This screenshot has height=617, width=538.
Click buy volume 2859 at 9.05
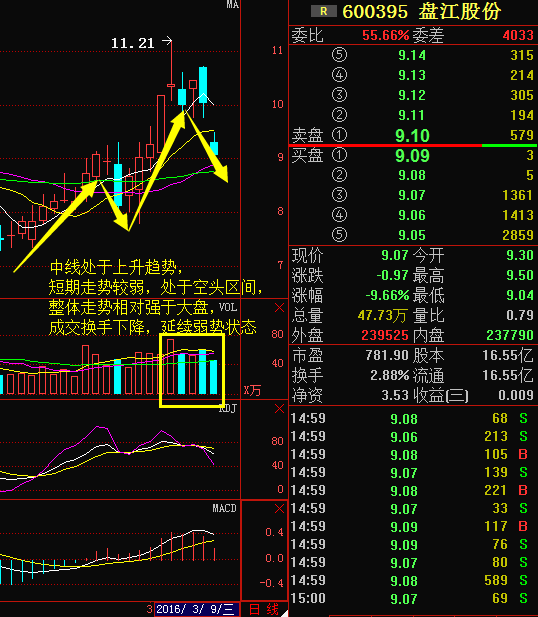518,235
